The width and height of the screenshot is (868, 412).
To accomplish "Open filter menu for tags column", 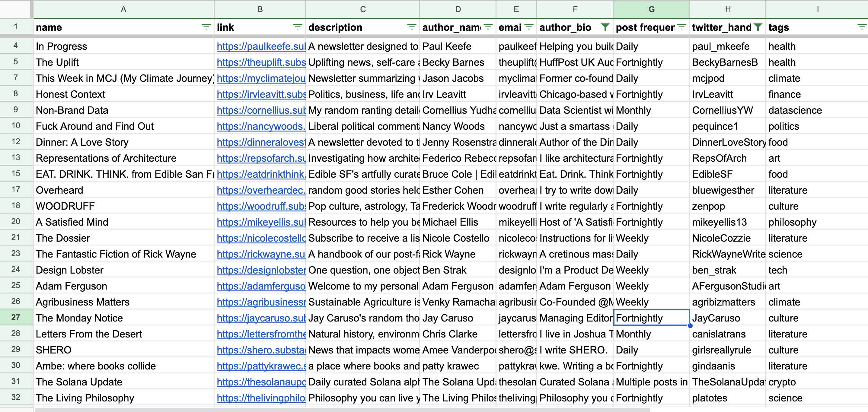I will [x=862, y=27].
